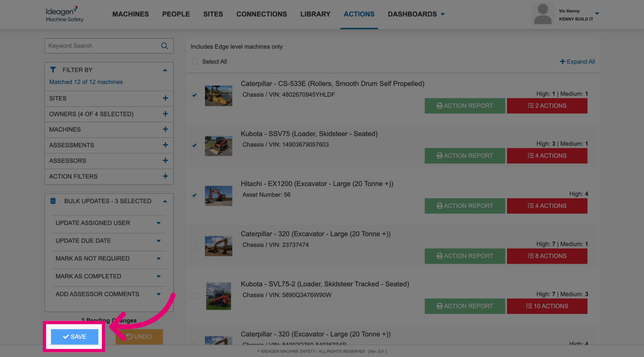Open the 2 Actions button
Screen dimensions: 644x357
click(547, 106)
